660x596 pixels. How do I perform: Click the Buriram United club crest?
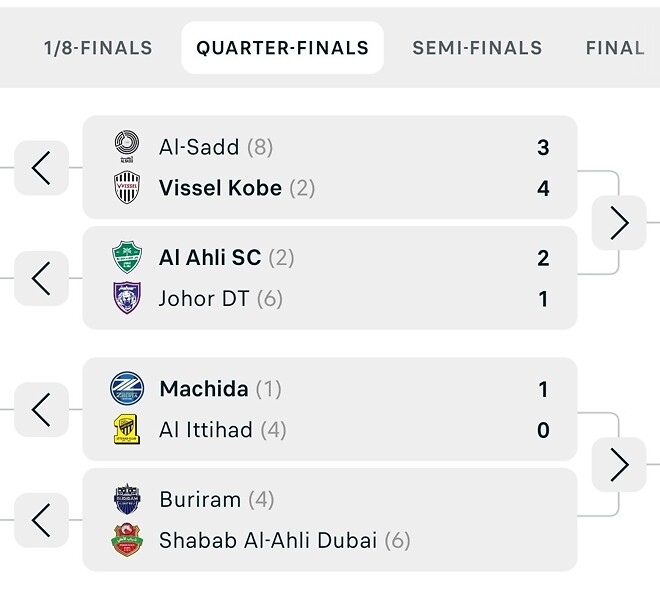click(x=127, y=499)
